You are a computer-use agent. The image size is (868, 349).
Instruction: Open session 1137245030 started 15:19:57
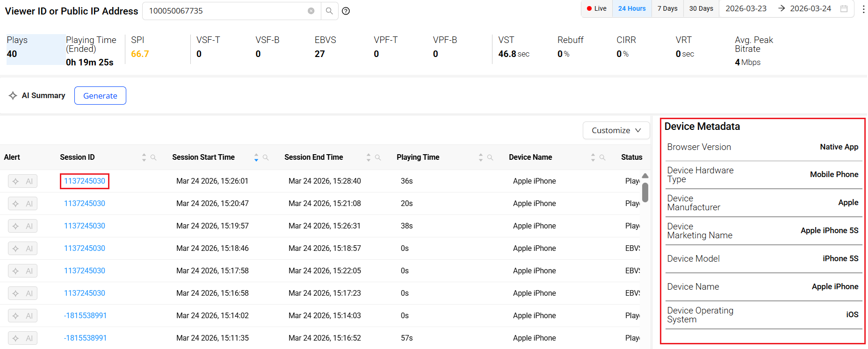(x=85, y=226)
